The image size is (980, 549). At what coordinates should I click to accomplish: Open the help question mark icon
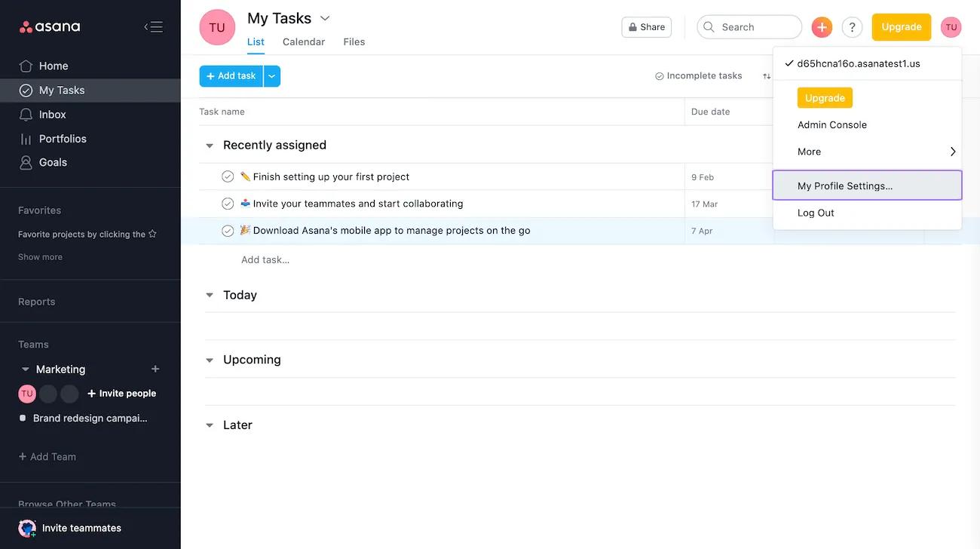pyautogui.click(x=852, y=27)
